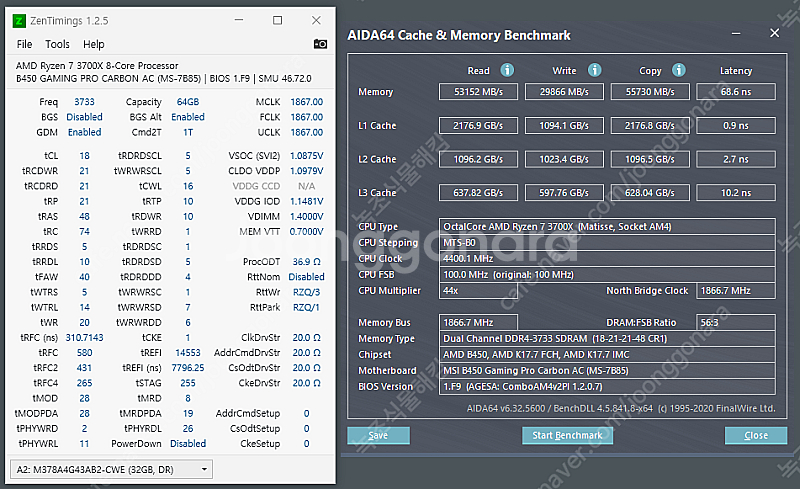Viewport: 800px width, 489px height.
Task: Click the PowerDown value Disabled
Action: 188,444
